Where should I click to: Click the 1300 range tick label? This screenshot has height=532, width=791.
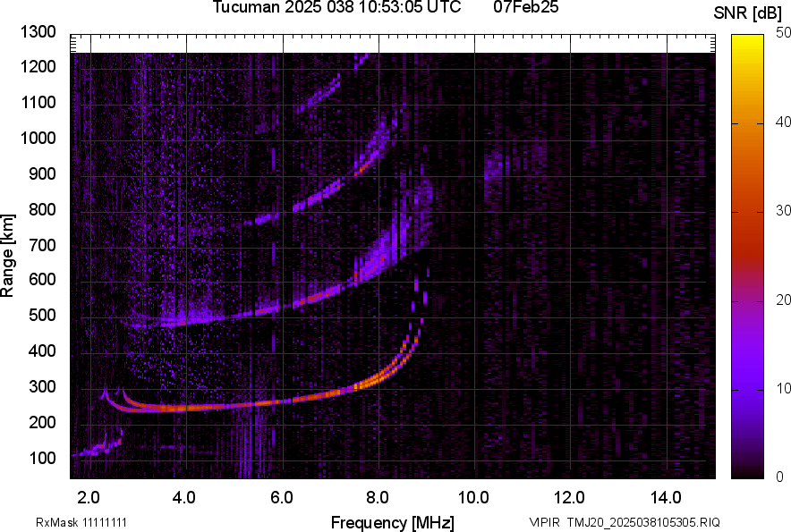click(x=38, y=33)
